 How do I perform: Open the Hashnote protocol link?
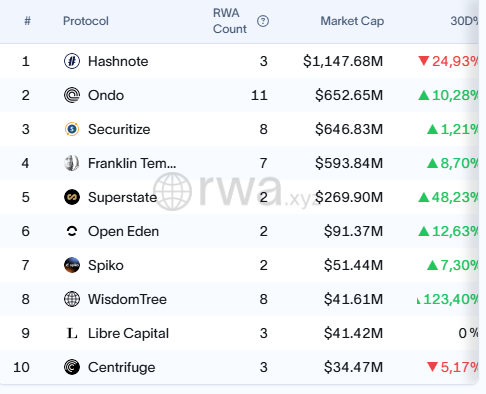(x=118, y=61)
